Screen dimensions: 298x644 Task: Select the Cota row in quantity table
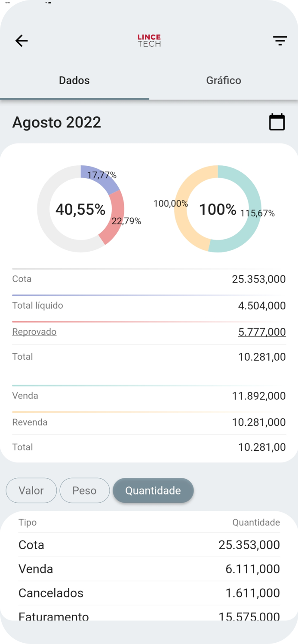149,545
